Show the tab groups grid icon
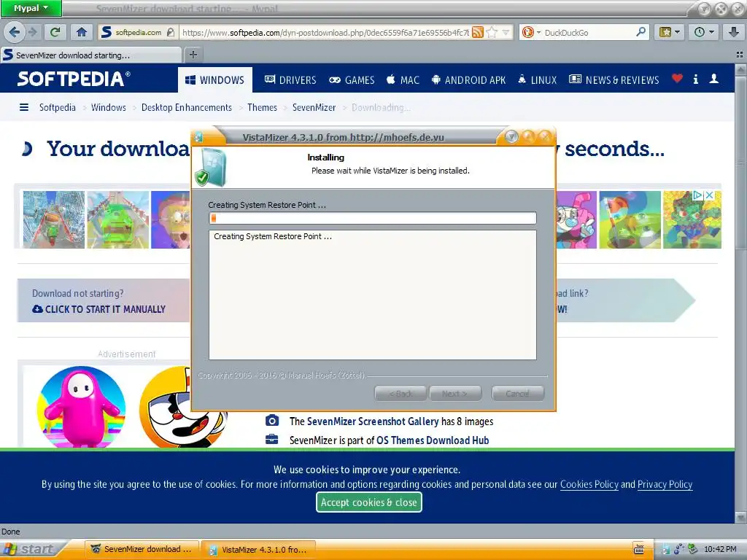The width and height of the screenshot is (747, 560). 740,55
